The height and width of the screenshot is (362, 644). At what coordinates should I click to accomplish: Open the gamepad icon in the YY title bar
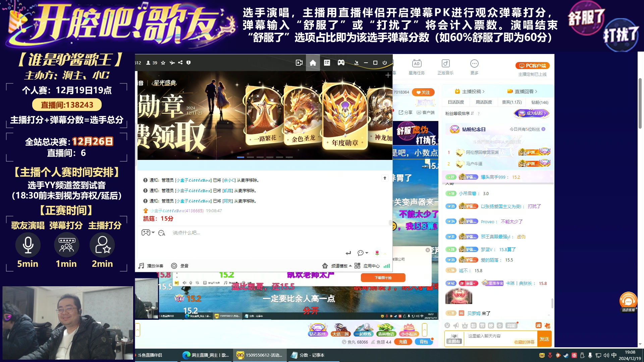(x=341, y=63)
